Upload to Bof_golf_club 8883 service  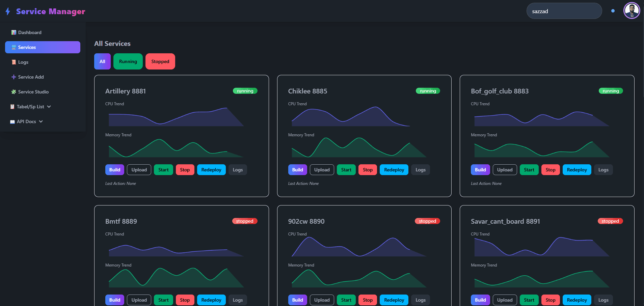pyautogui.click(x=505, y=170)
